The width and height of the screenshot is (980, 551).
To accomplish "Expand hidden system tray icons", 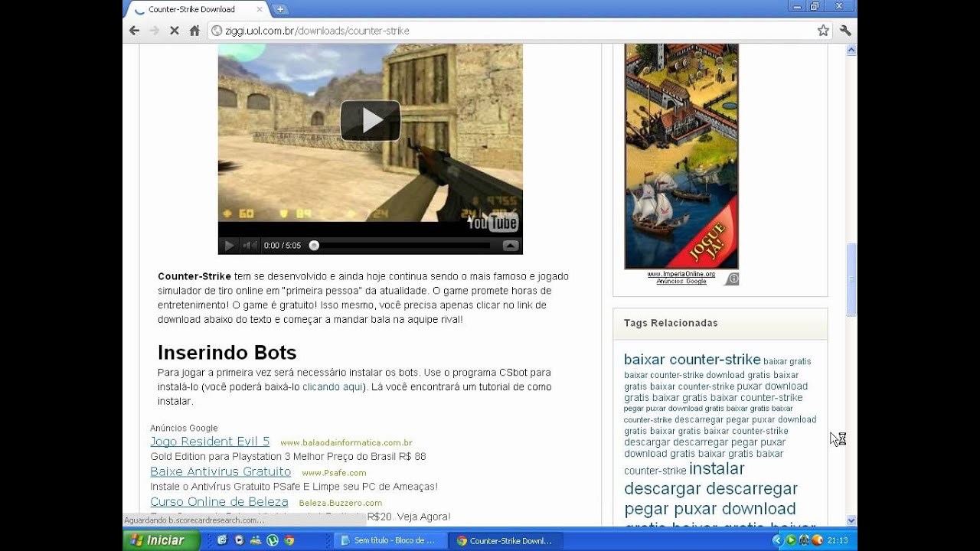I will pos(777,540).
